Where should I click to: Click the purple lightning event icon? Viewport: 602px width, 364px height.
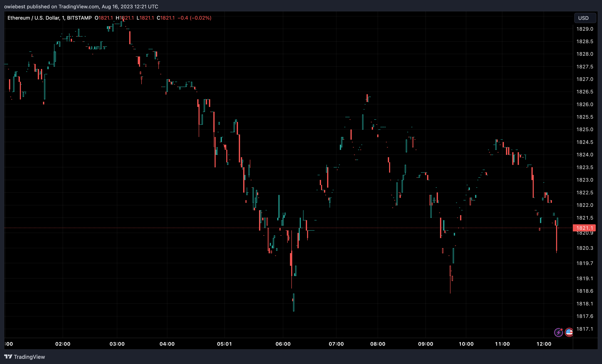(559, 332)
